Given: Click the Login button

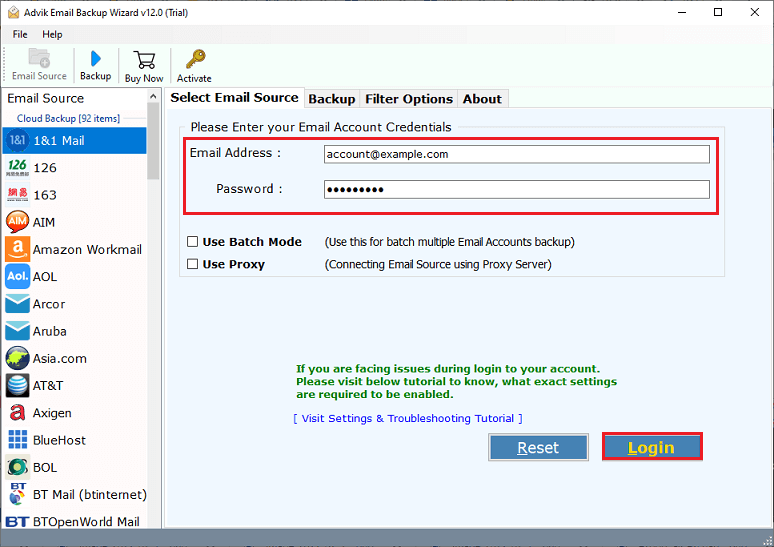Looking at the screenshot, I should [652, 447].
